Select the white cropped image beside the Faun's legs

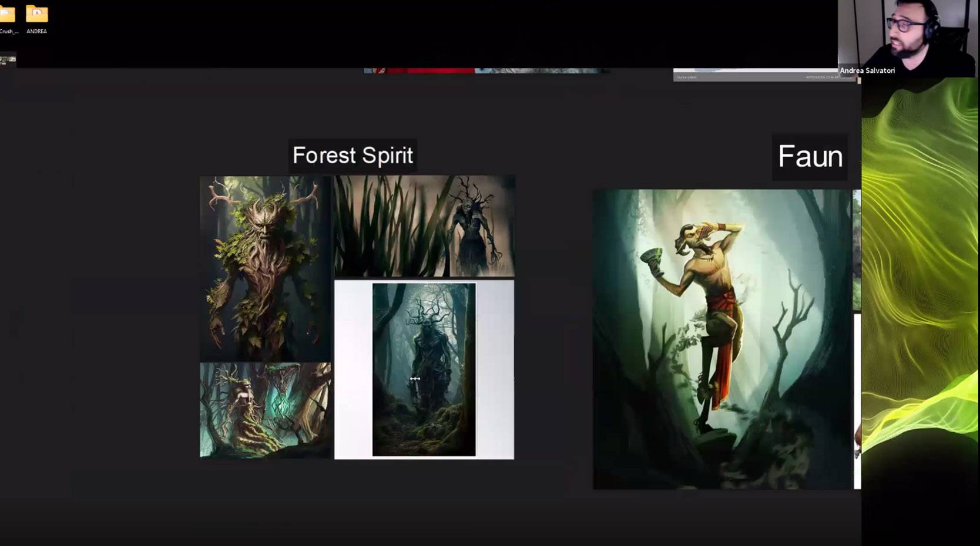857,399
